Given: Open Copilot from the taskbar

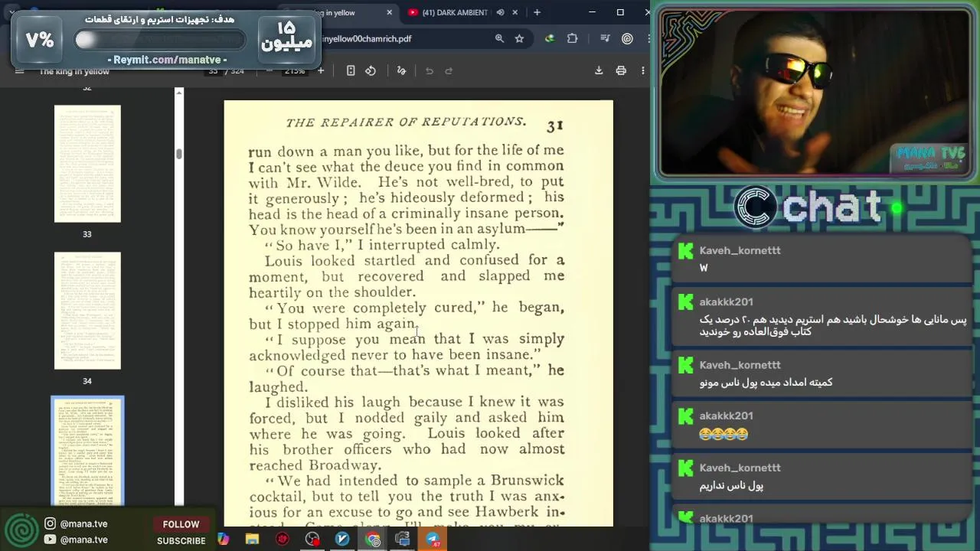Looking at the screenshot, I should (223, 539).
